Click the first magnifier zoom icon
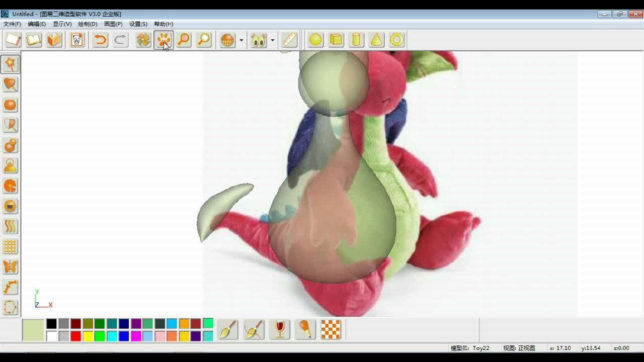 click(x=184, y=40)
